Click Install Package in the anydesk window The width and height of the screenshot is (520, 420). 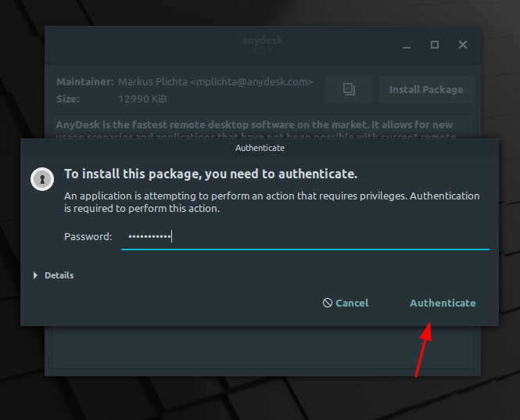[x=426, y=90]
